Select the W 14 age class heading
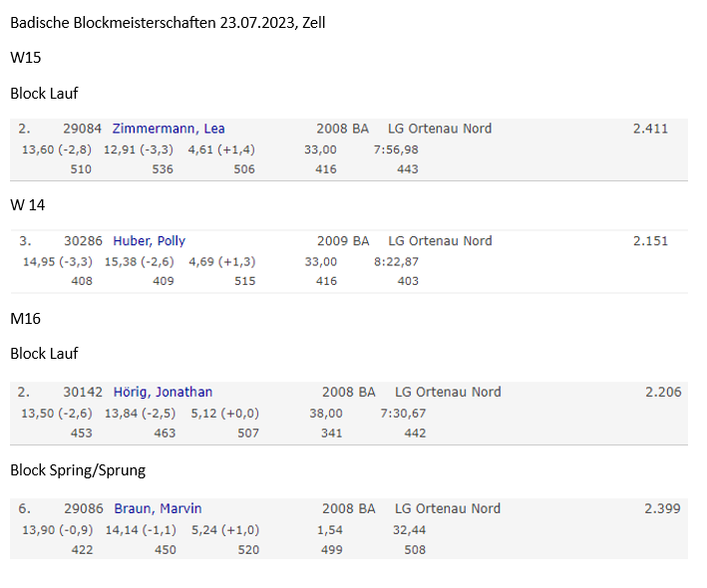 point(27,204)
